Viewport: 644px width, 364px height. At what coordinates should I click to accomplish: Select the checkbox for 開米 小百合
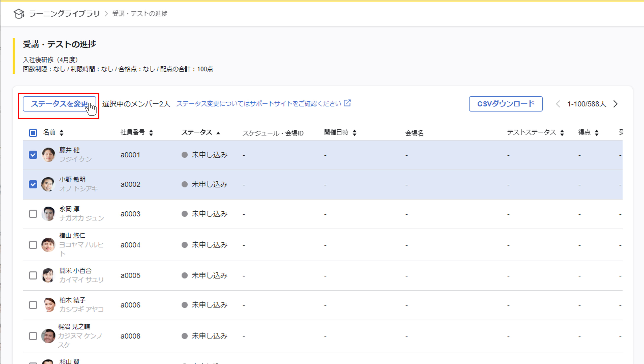point(33,275)
